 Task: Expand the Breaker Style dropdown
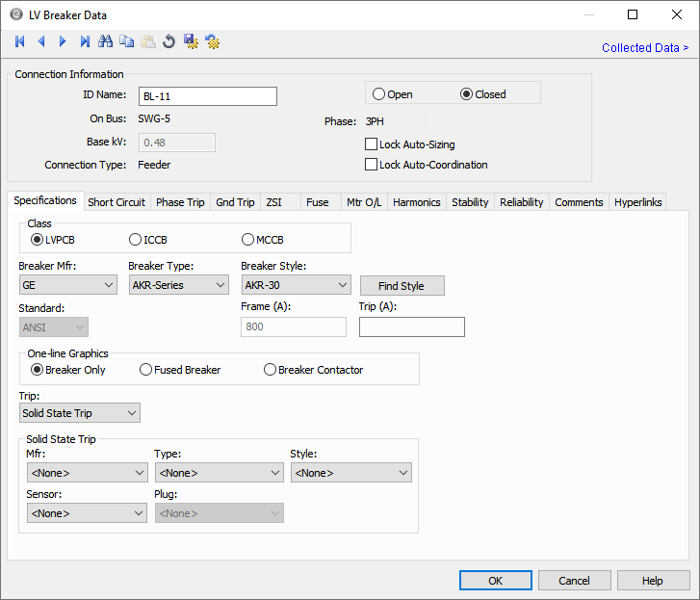[296, 285]
